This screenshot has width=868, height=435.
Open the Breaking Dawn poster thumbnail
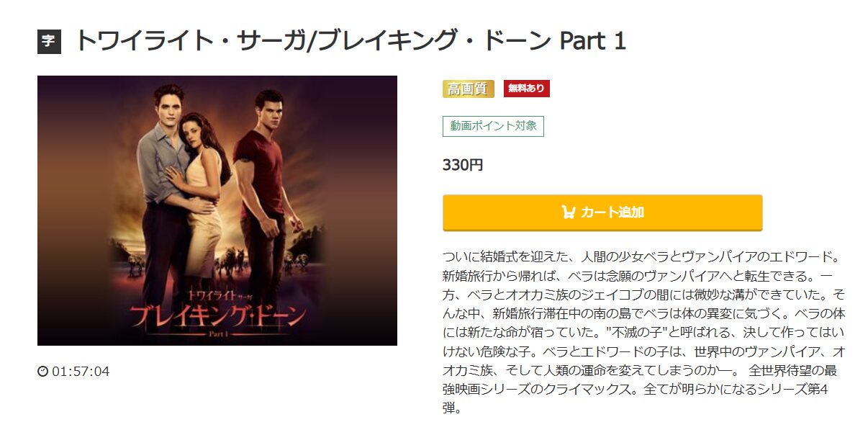(x=217, y=210)
